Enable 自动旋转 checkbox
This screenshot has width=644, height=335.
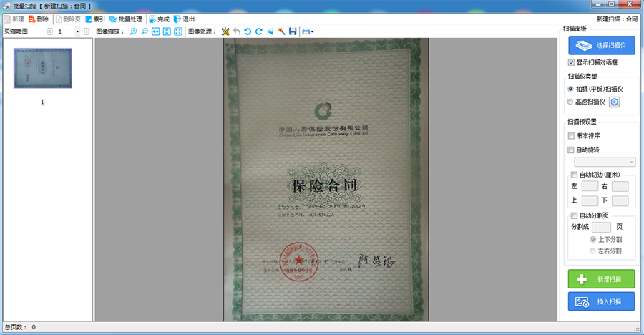pos(571,150)
